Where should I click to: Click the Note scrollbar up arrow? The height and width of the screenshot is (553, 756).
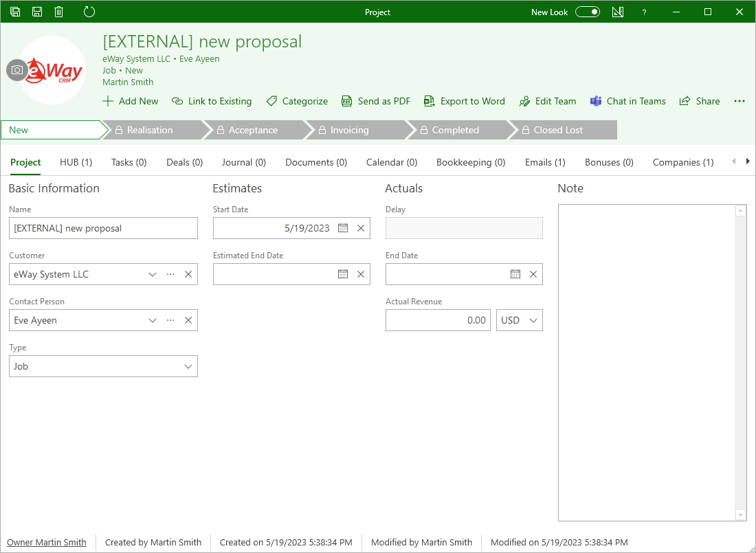(741, 211)
